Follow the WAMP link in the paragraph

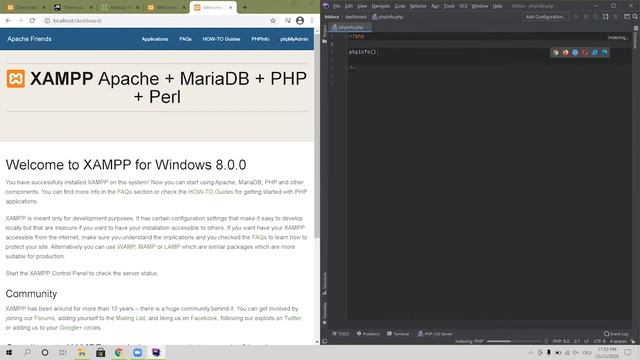[126, 247]
